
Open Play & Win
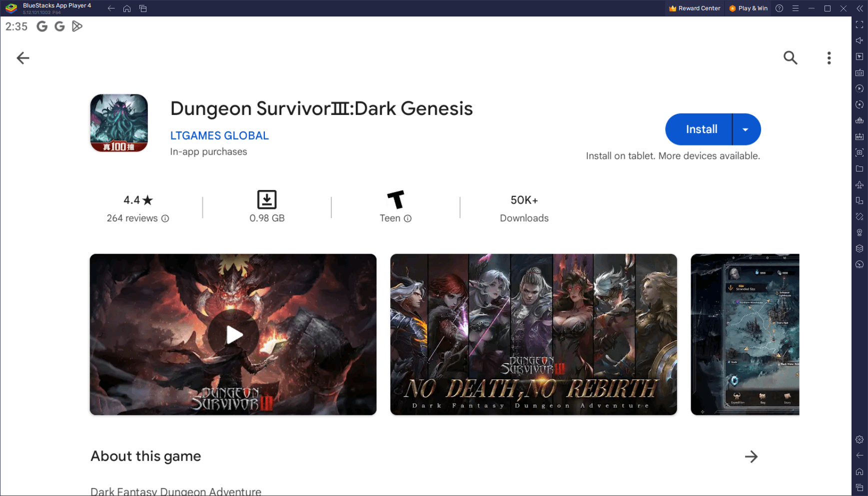(749, 8)
